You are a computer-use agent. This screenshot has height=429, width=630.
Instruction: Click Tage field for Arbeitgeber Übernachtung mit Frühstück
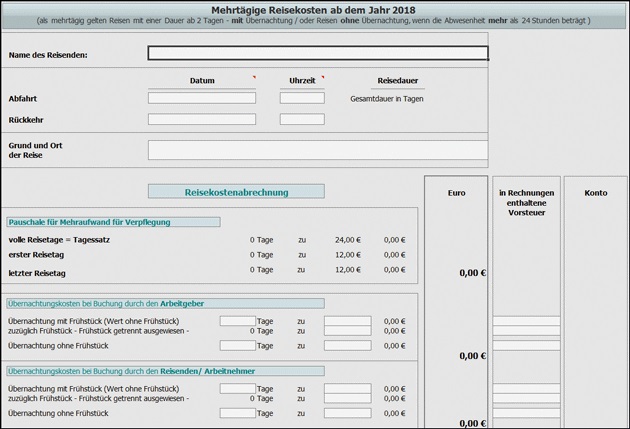coord(237,321)
